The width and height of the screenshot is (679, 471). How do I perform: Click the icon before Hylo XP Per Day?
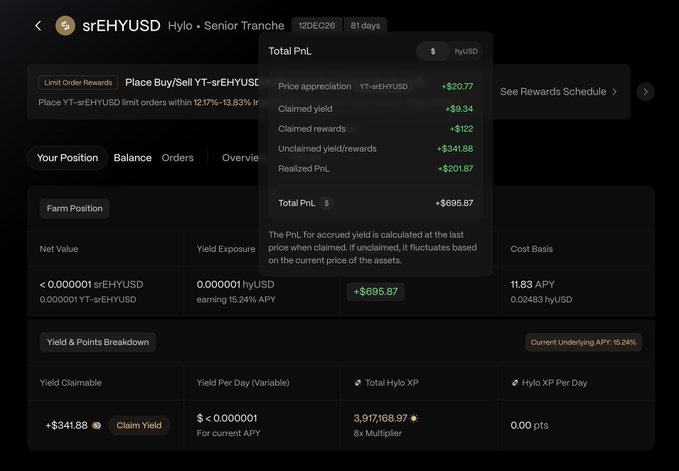click(515, 383)
